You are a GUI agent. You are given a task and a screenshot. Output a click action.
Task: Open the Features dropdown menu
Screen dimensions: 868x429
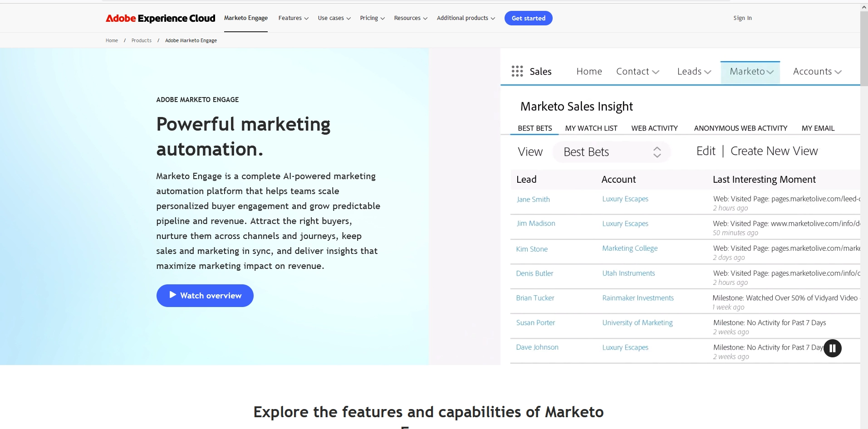pyautogui.click(x=293, y=18)
